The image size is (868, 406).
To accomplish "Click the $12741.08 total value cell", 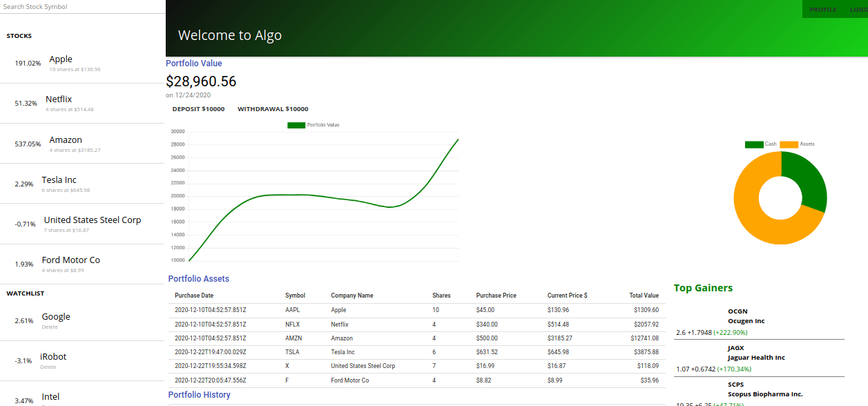I will tap(645, 338).
